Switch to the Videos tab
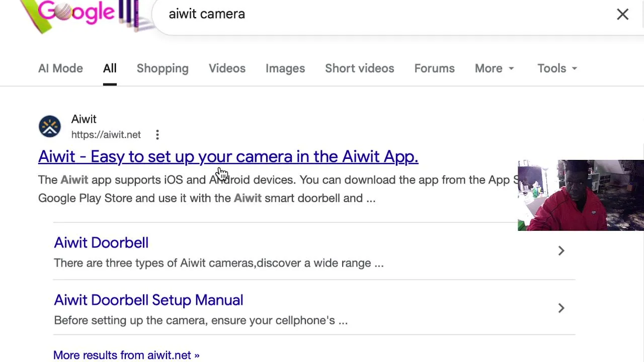The width and height of the screenshot is (644, 362). [227, 68]
